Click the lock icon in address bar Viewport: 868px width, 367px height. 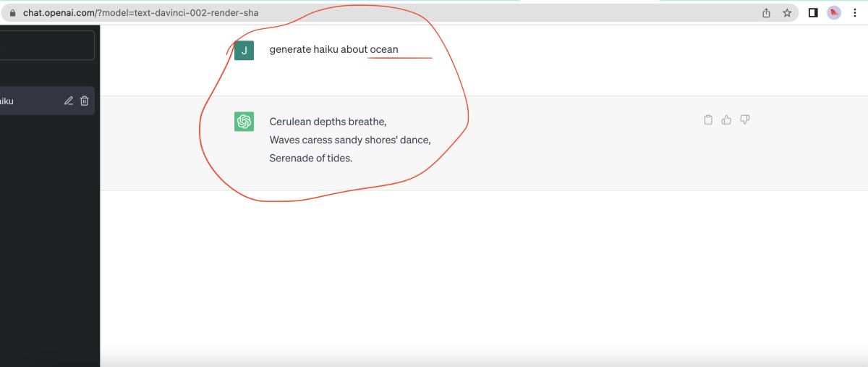14,13
